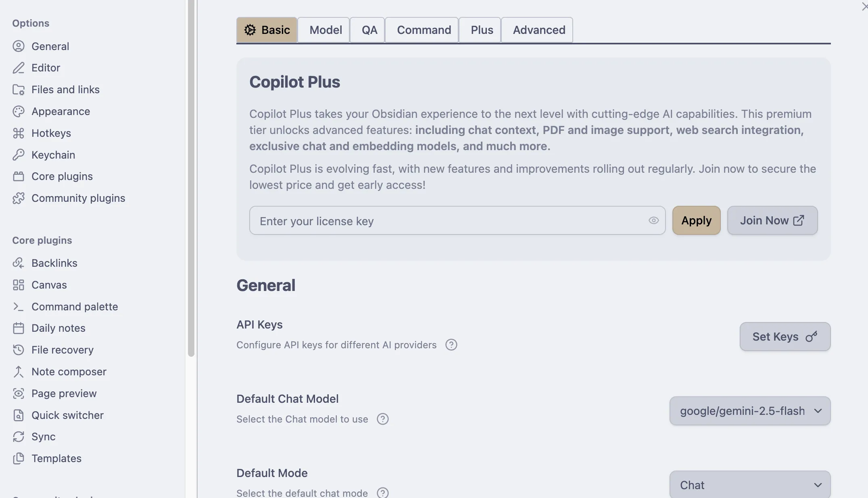Click the Hotkeys command icon in sidebar
868x498 pixels.
pyautogui.click(x=19, y=133)
